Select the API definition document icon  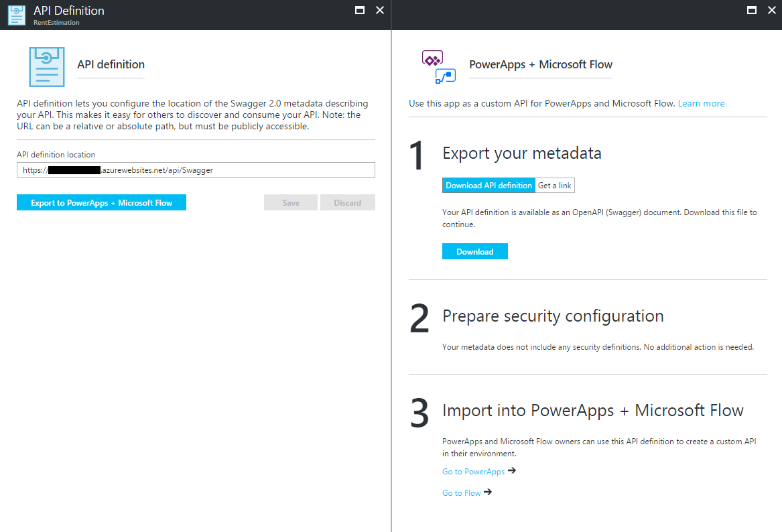[x=46, y=66]
